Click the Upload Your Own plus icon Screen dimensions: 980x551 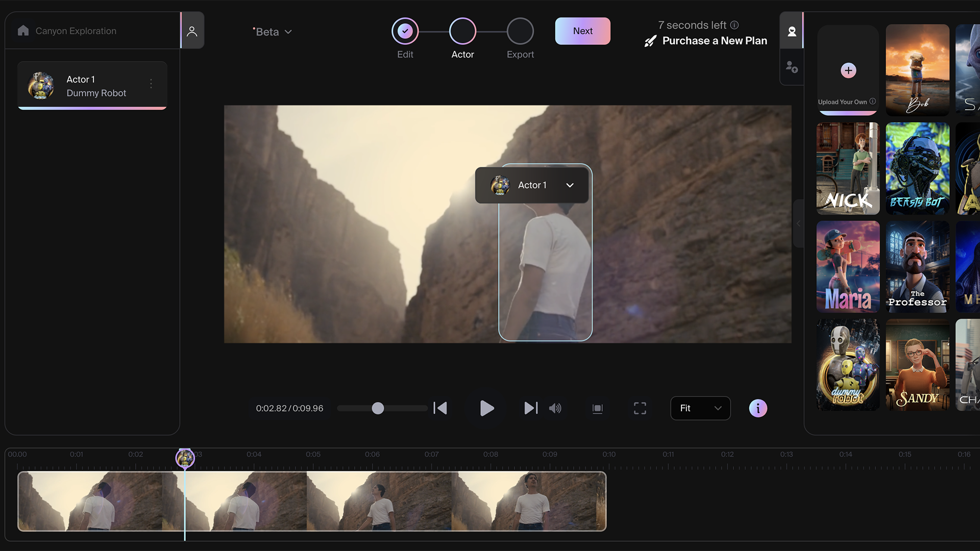tap(848, 70)
